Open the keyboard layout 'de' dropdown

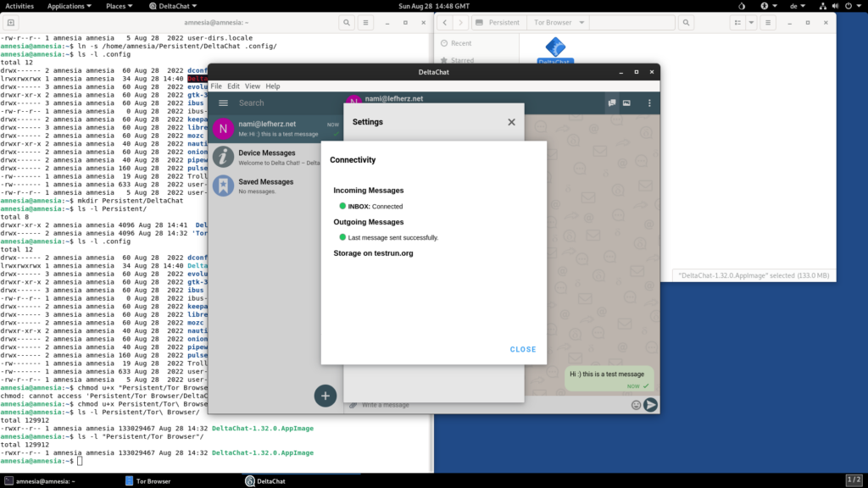pyautogui.click(x=797, y=6)
